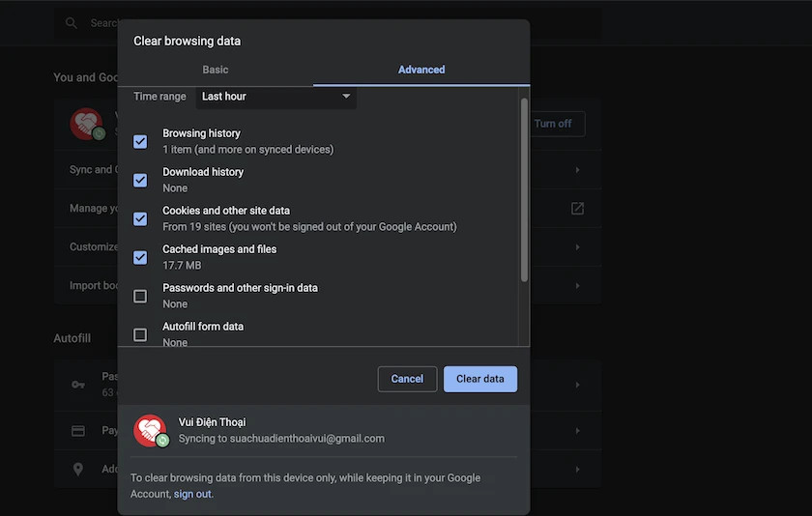Screen dimensions: 812x516
Task: Open the Time range dropdown
Action: click(276, 97)
